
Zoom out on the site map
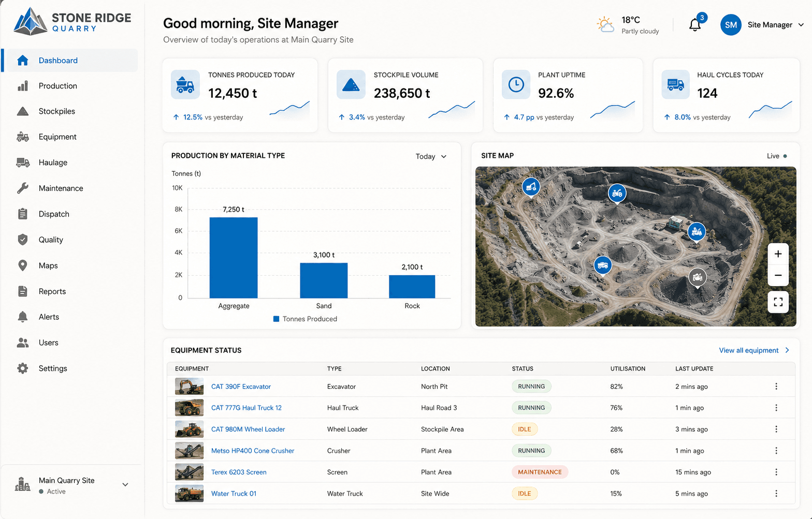pos(778,275)
